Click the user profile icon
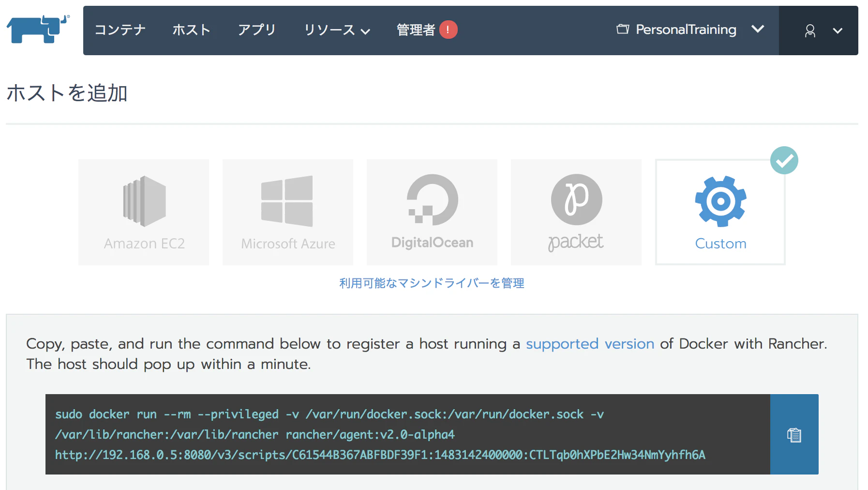The image size is (868, 490). tap(809, 31)
